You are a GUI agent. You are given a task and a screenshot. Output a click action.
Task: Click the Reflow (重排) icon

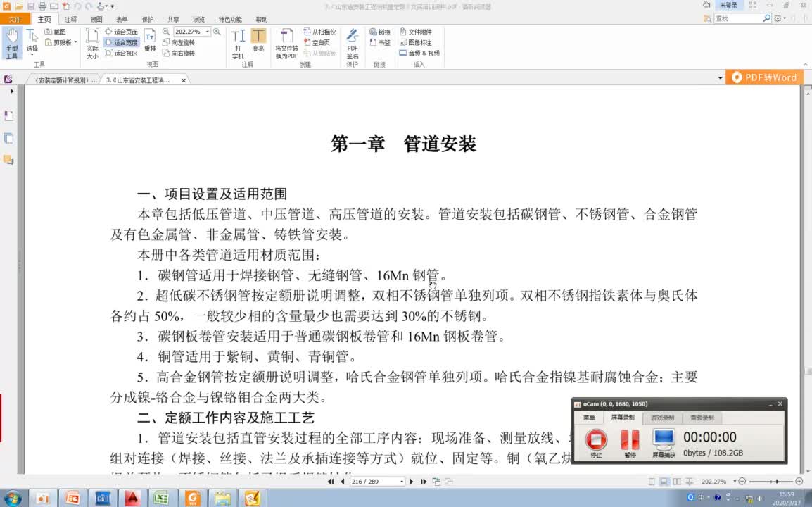[x=150, y=40]
